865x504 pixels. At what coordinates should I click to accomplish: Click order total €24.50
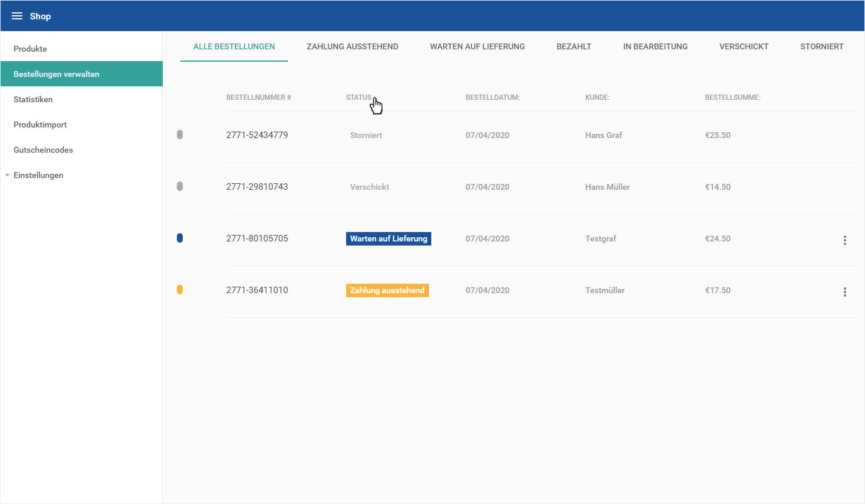tap(718, 238)
